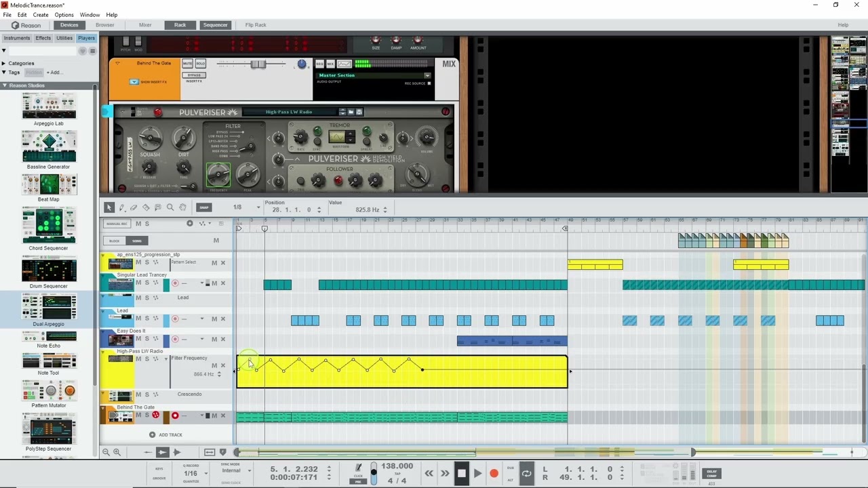The width and height of the screenshot is (868, 488).
Task: Select the Arpeggio Lab player device
Action: (49, 110)
